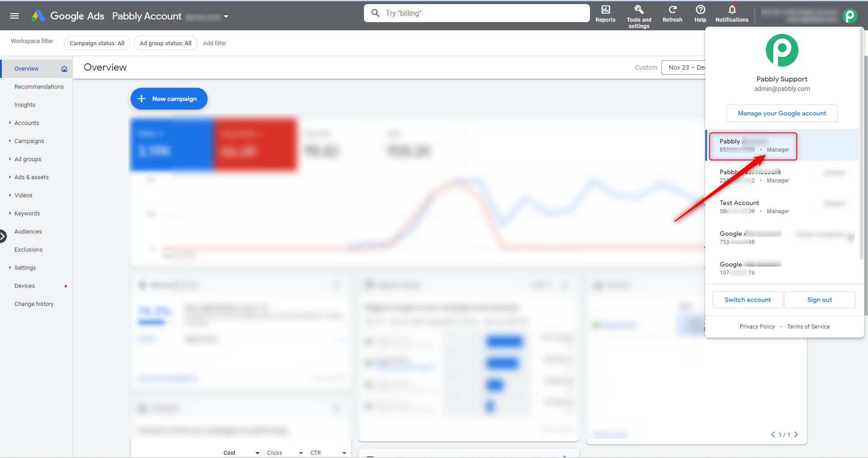Click the Refresh icon
Screen dimensions: 868x458
point(672,14)
